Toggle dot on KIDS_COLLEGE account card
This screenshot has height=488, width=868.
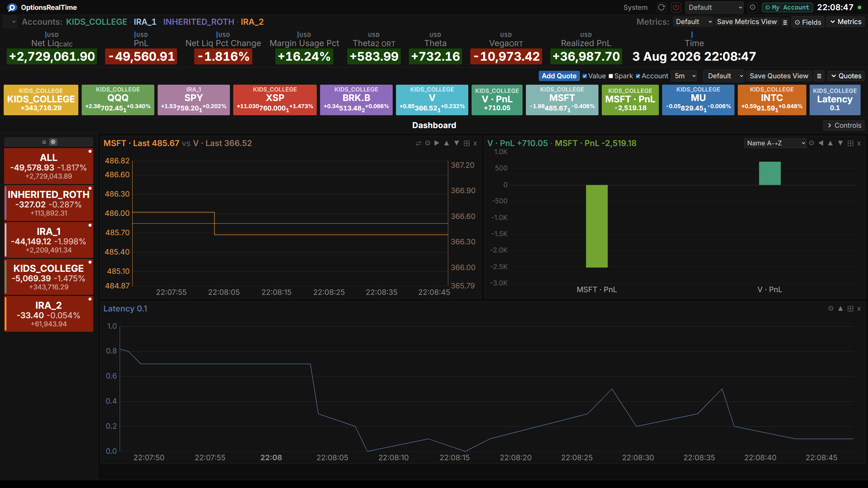90,262
